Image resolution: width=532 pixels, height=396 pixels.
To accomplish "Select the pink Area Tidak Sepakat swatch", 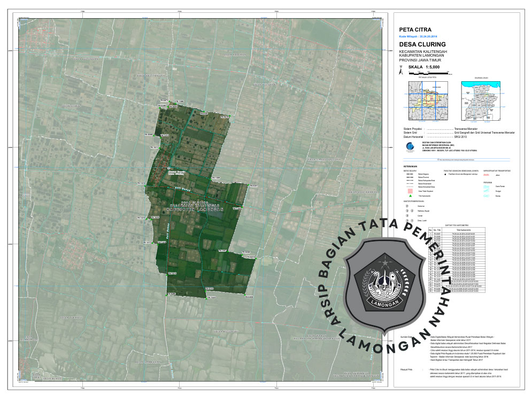I will pos(408,191).
